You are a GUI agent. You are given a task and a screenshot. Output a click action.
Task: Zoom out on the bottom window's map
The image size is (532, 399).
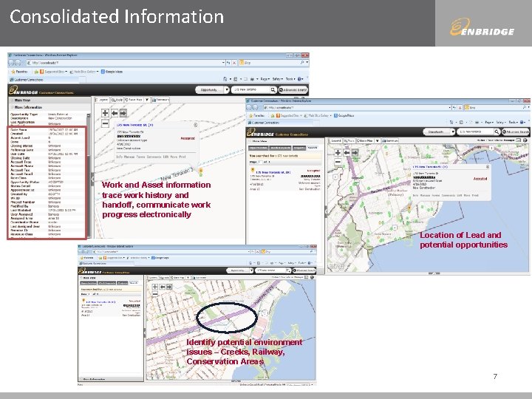(x=154, y=293)
